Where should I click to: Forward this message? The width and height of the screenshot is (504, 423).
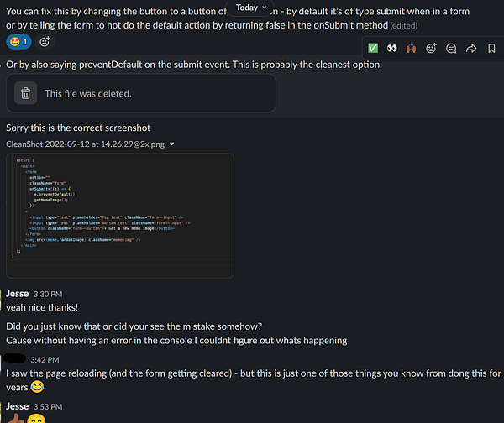click(471, 49)
